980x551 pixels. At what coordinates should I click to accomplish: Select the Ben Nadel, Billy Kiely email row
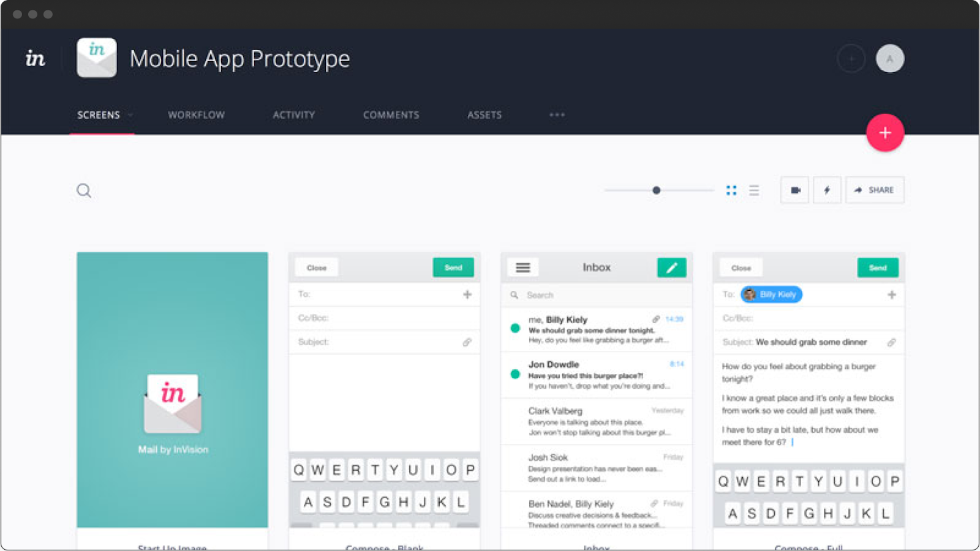point(597,510)
